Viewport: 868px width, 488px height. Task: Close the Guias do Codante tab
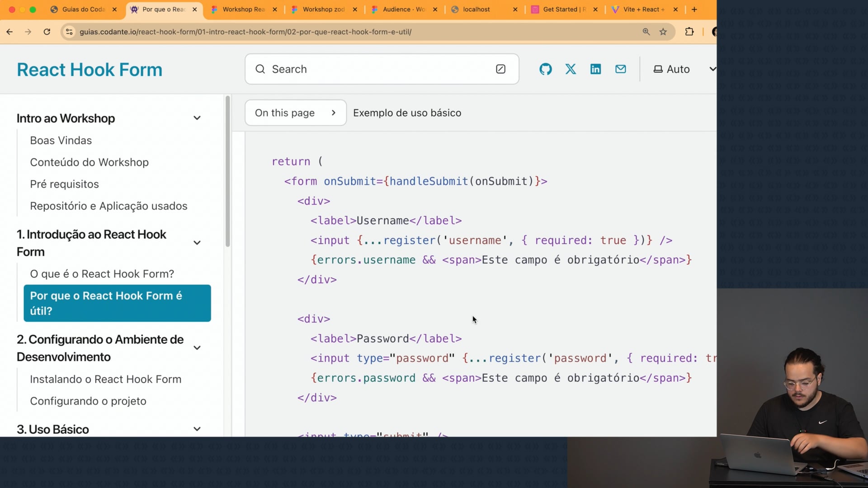point(114,9)
